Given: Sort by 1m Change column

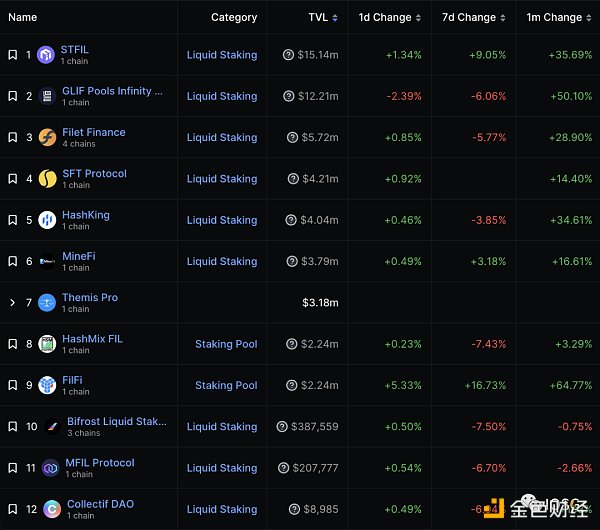Looking at the screenshot, I should coord(559,17).
